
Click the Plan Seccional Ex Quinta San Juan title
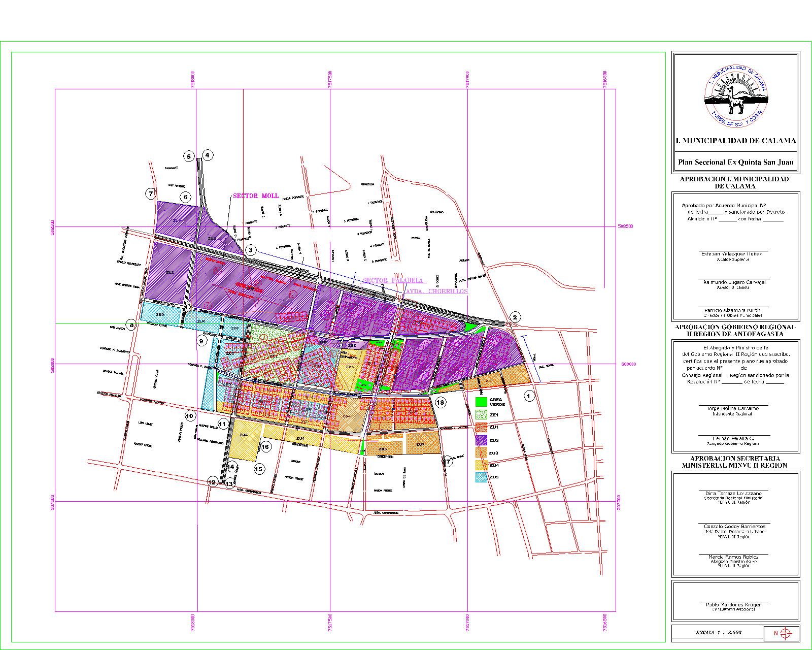(x=735, y=163)
